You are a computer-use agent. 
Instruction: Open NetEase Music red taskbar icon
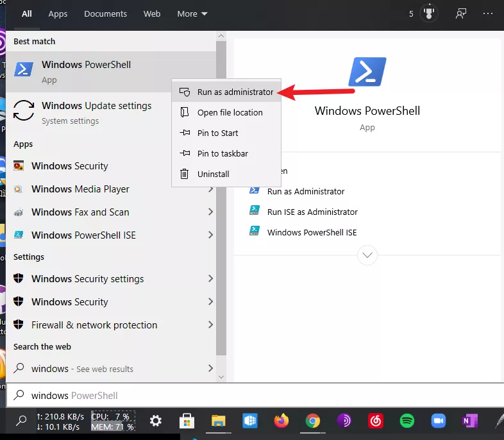tap(376, 421)
